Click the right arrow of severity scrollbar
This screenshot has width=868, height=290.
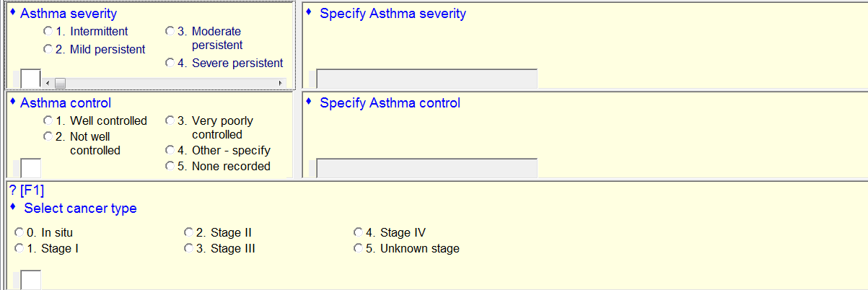pos(281,83)
